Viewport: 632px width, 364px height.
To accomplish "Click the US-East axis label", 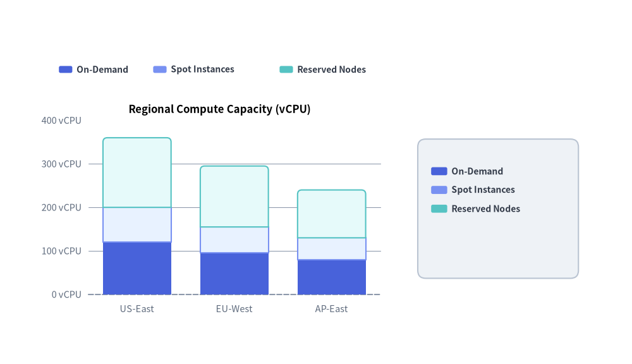I will [x=137, y=309].
